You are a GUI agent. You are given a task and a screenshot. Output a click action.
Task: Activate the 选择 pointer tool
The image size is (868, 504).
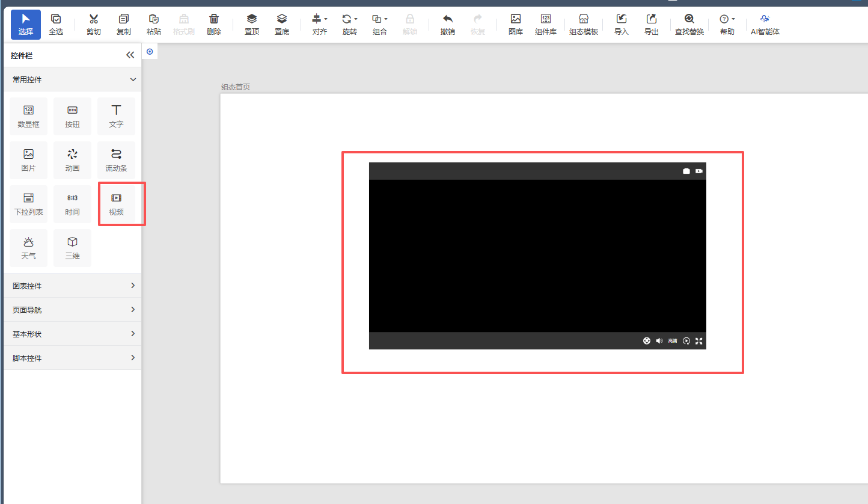tap(26, 24)
